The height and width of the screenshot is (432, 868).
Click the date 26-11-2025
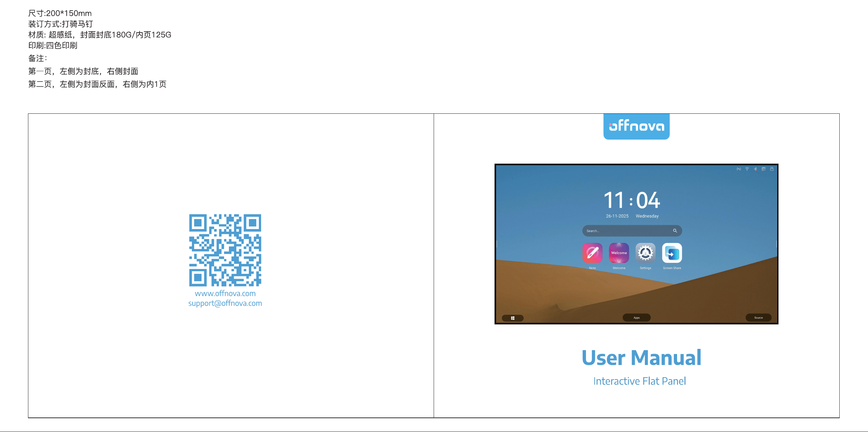(x=617, y=216)
